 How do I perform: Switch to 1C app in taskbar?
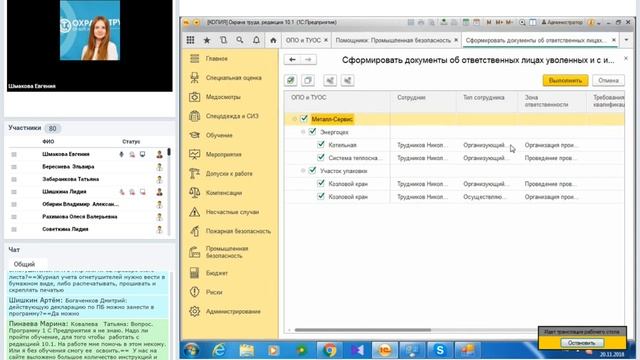click(x=384, y=350)
